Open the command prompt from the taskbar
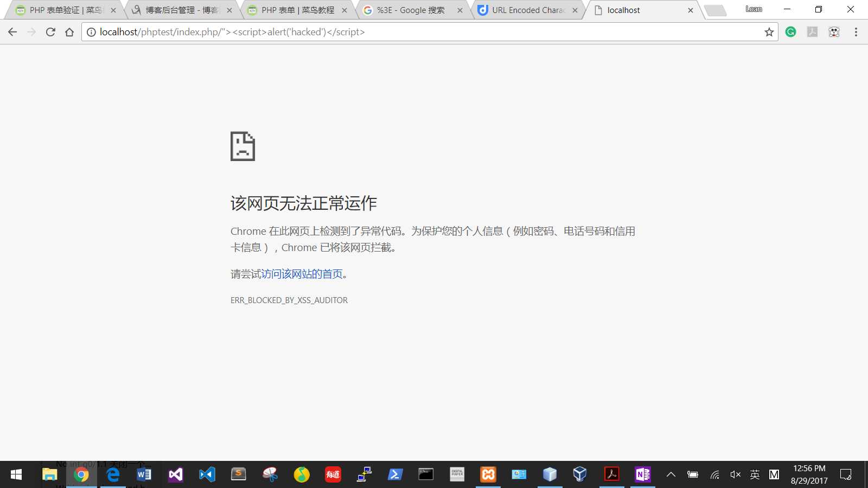The image size is (868, 488). click(x=426, y=474)
